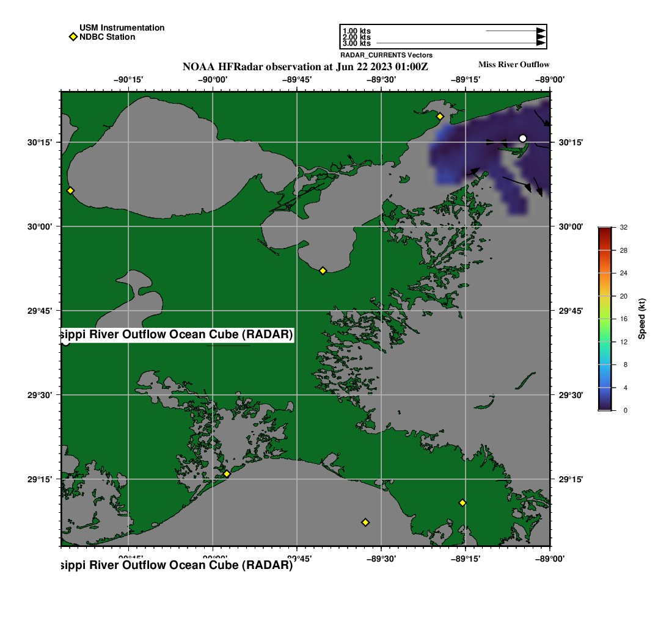This screenshot has height=641, width=672.
Task: Click the Speed (kt) color bar title
Action: tap(642, 319)
